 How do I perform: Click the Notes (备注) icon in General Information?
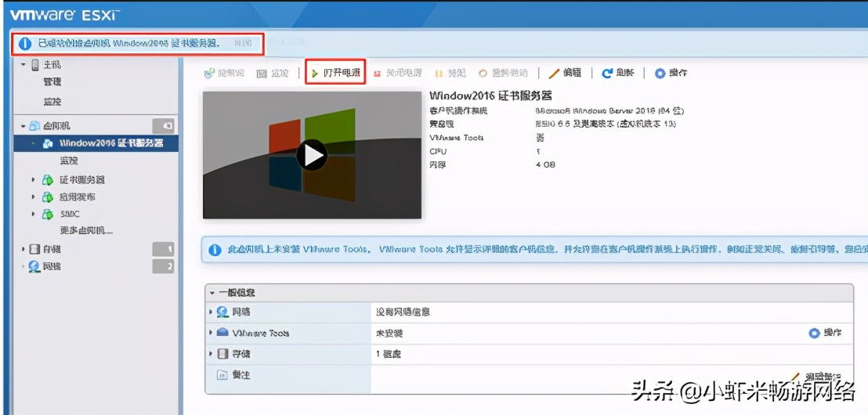click(222, 375)
